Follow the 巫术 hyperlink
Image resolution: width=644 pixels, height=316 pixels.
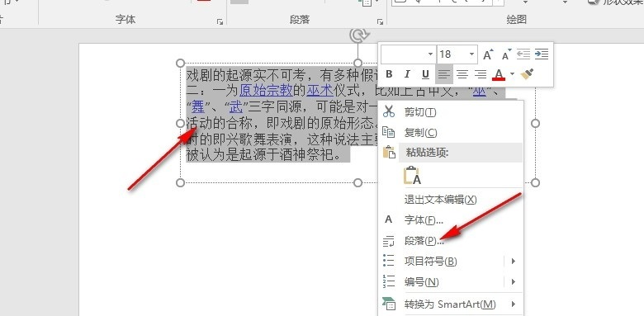click(320, 89)
